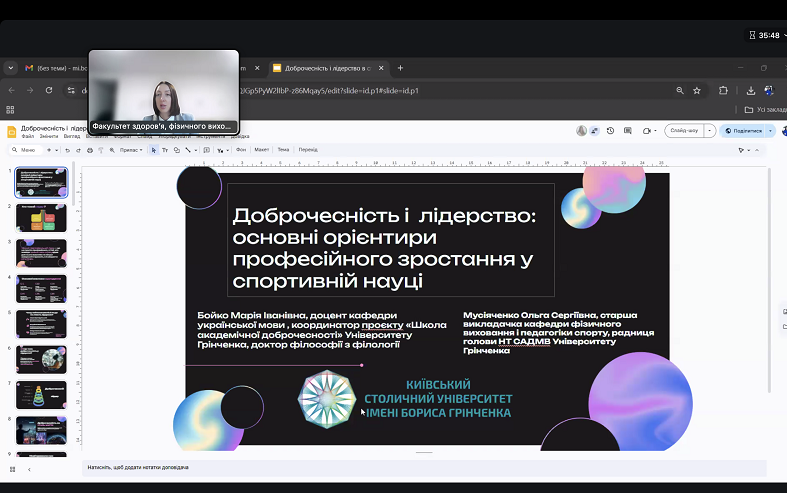Expand the Поділитися share dropdown arrow
Image resolution: width=787 pixels, height=493 pixels.
[x=770, y=131]
